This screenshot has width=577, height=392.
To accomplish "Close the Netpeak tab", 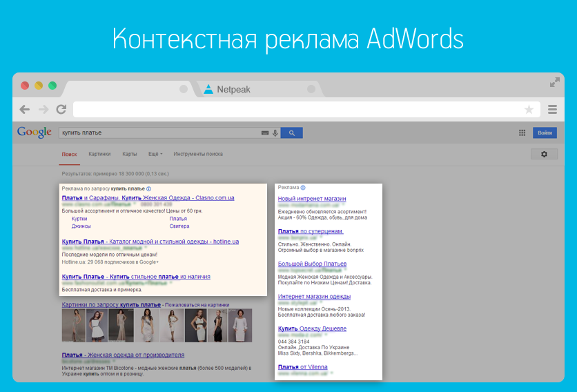I will click(x=311, y=89).
